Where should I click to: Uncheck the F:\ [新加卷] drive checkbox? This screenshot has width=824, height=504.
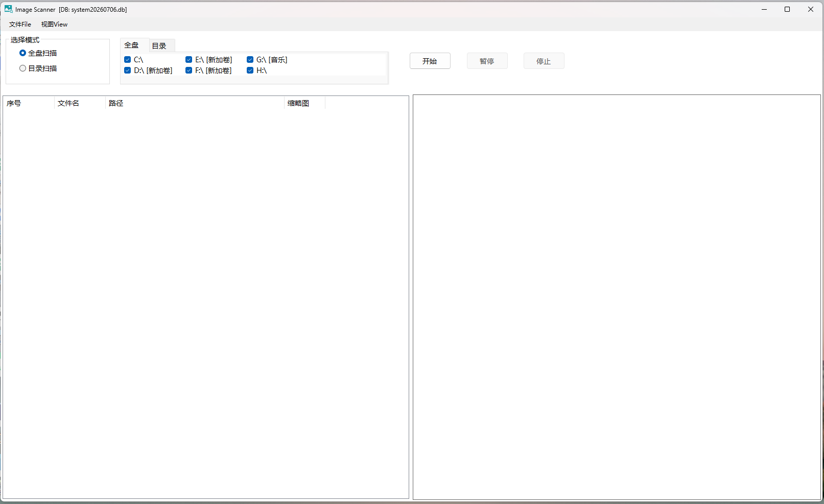(x=189, y=70)
